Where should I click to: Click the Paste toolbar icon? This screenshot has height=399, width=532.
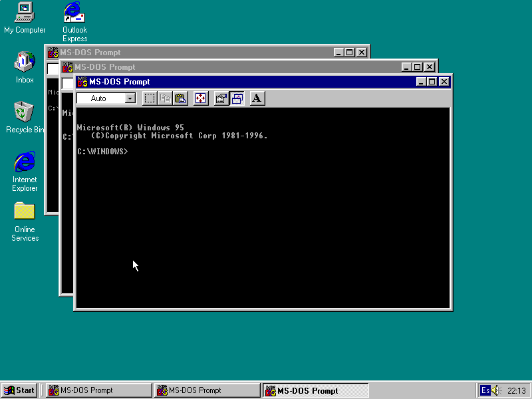(x=180, y=98)
